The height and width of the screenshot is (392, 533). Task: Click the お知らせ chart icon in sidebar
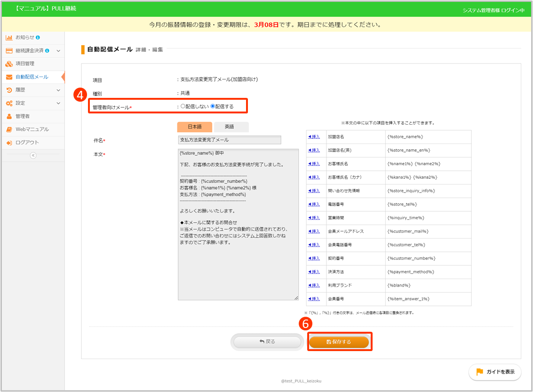click(9, 37)
